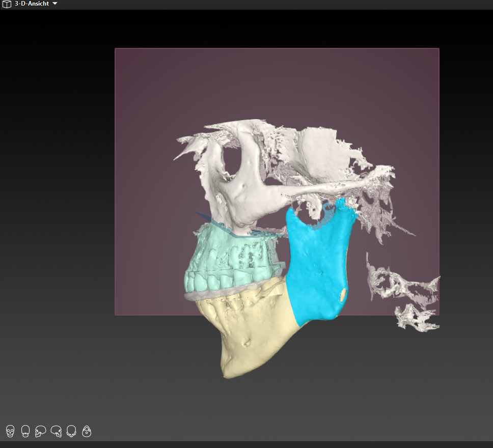Switch to the posterior skull view icon

[x=25, y=432]
